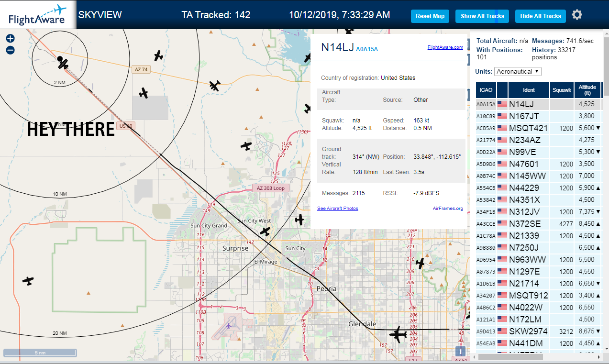The height and width of the screenshot is (364, 609).
Task: Select the N1297E aircraft row
Action: [538, 271]
